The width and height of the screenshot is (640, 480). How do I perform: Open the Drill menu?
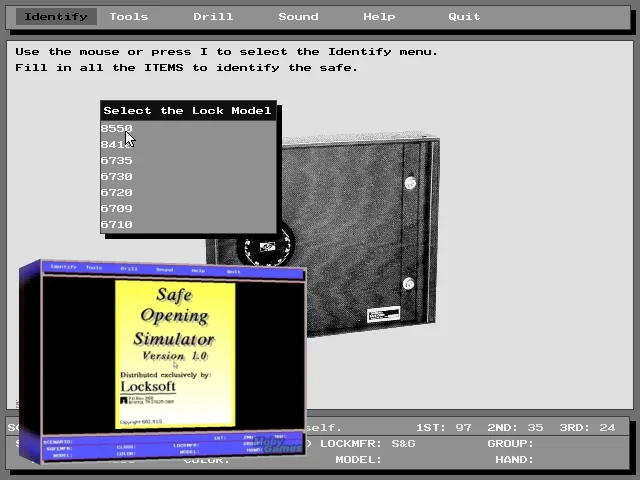click(213, 17)
